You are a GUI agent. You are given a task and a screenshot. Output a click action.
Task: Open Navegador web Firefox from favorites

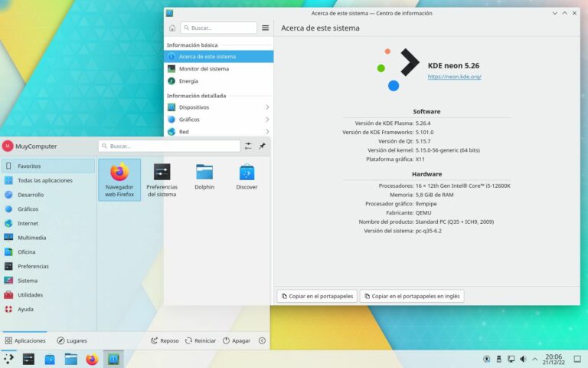119,180
